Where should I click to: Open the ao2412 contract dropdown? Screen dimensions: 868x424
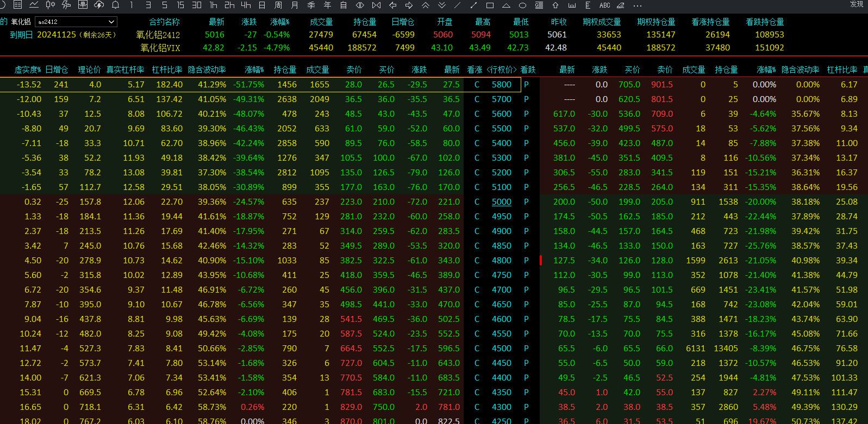[x=76, y=22]
